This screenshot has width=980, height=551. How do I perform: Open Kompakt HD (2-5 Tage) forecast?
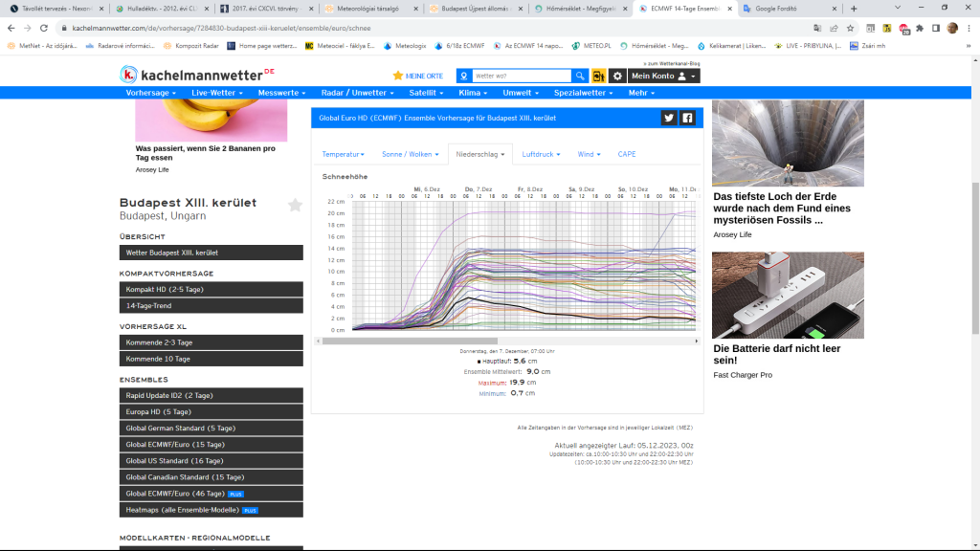pos(211,289)
